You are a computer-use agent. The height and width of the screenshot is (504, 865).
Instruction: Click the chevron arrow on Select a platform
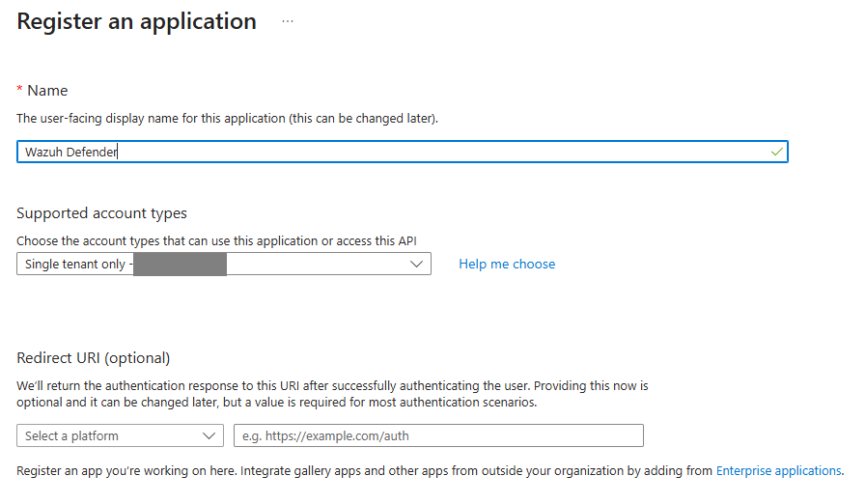(209, 435)
